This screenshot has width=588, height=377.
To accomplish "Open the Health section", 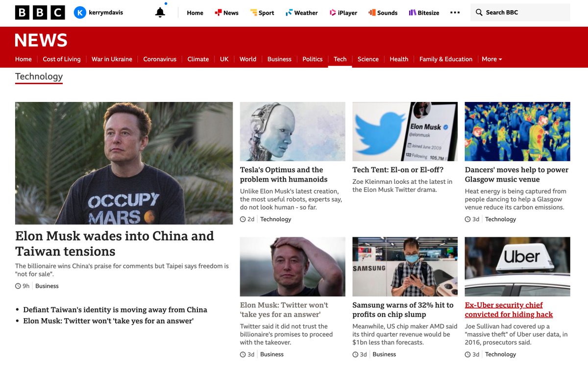I will 399,59.
